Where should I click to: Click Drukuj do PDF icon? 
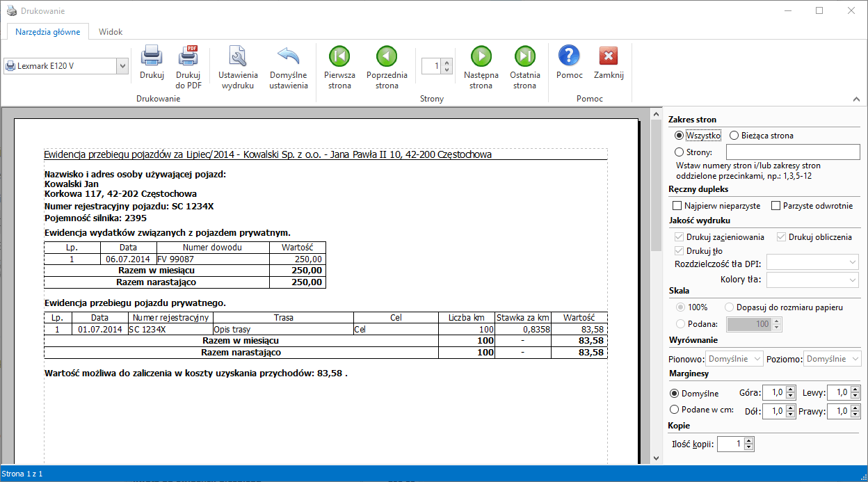tap(188, 57)
